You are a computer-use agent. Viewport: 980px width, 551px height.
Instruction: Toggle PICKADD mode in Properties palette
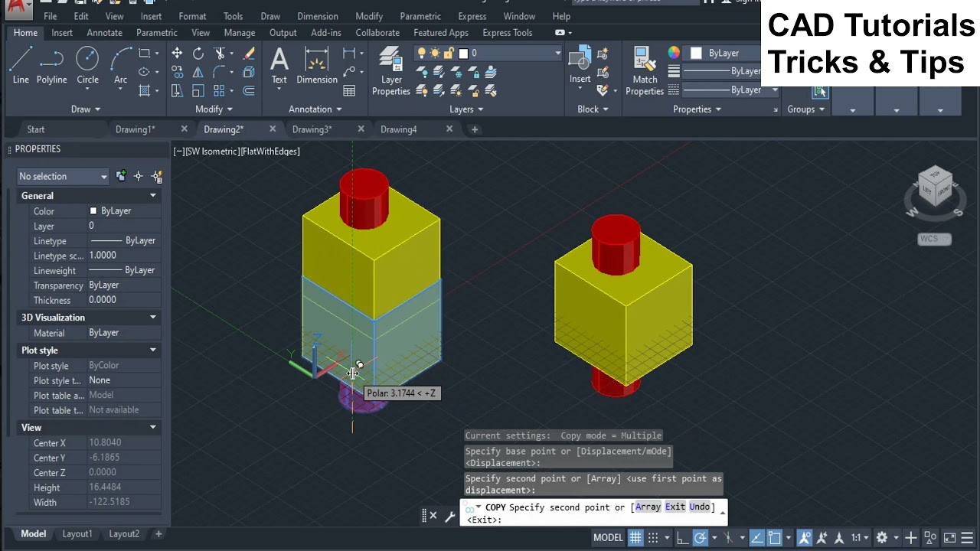tap(121, 176)
